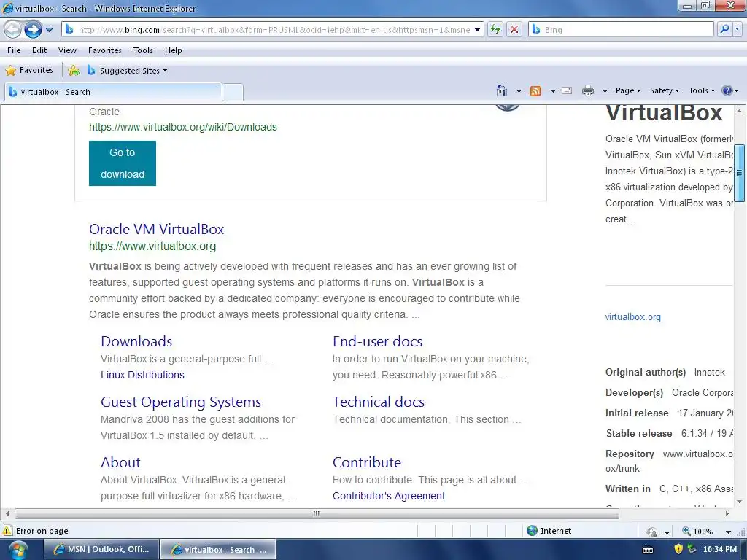747x560 pixels.
Task: Click the search magnifier icon
Action: pyautogui.click(x=724, y=29)
